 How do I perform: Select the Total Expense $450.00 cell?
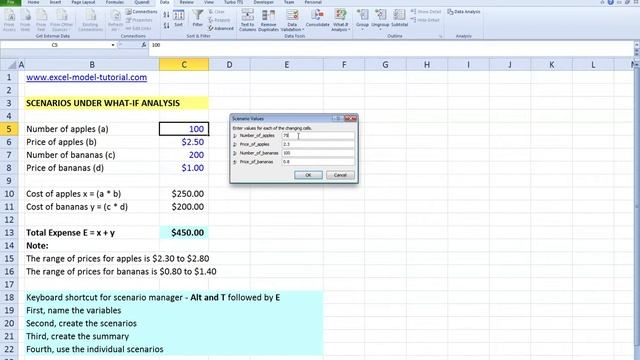[184, 233]
